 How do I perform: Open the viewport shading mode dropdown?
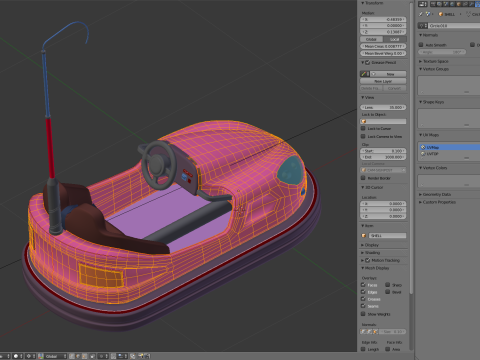(17, 356)
